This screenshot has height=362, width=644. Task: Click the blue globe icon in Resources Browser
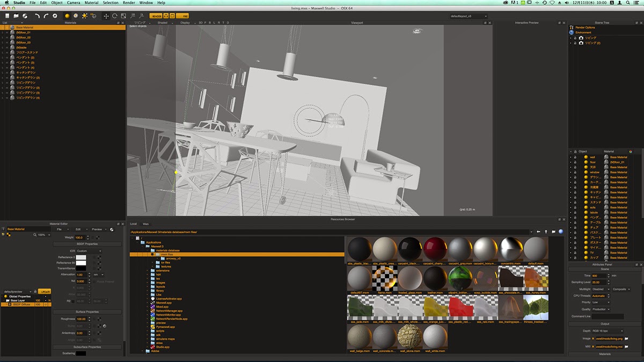(x=561, y=232)
